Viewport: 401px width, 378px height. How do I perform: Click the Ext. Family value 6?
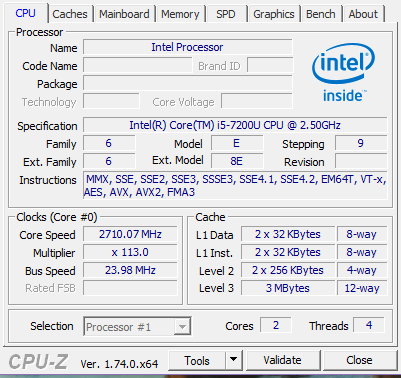click(109, 161)
